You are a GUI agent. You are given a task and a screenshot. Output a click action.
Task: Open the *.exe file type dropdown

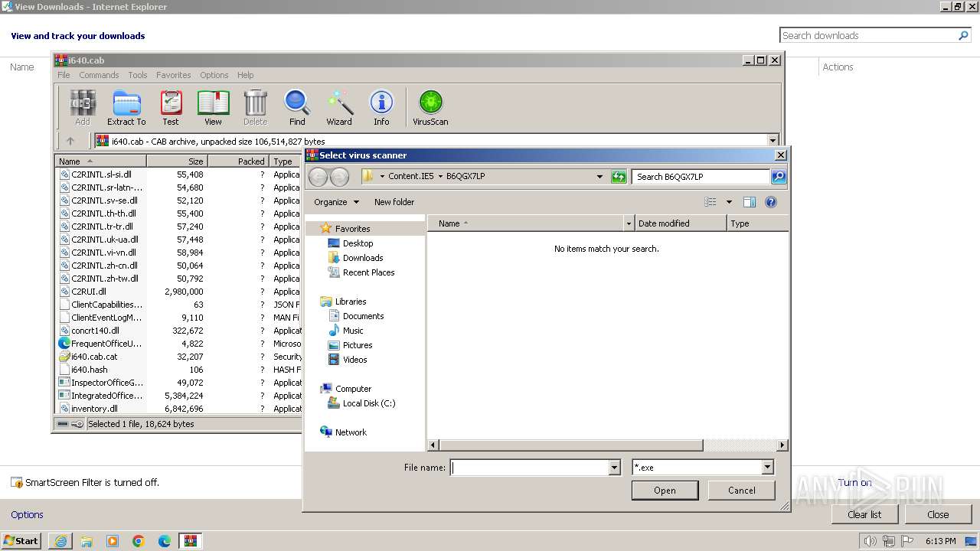pos(767,468)
